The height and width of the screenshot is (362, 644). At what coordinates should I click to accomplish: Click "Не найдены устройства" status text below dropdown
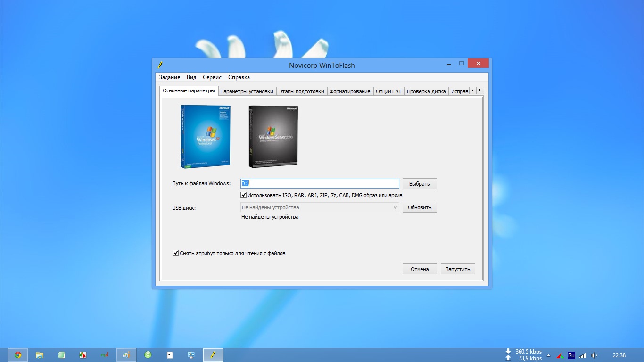tap(270, 217)
